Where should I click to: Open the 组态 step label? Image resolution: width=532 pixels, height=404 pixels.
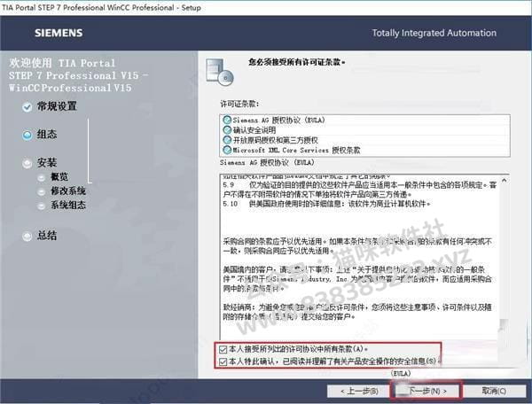(47, 134)
